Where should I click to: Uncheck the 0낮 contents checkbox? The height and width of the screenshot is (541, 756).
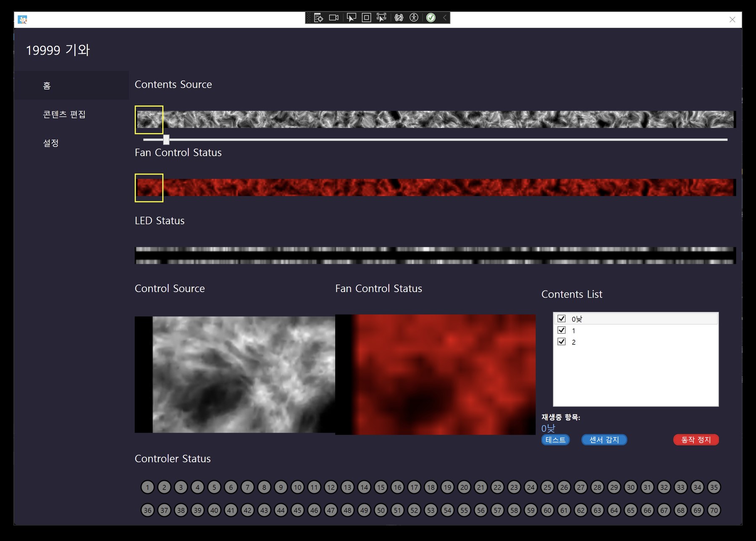pos(562,319)
